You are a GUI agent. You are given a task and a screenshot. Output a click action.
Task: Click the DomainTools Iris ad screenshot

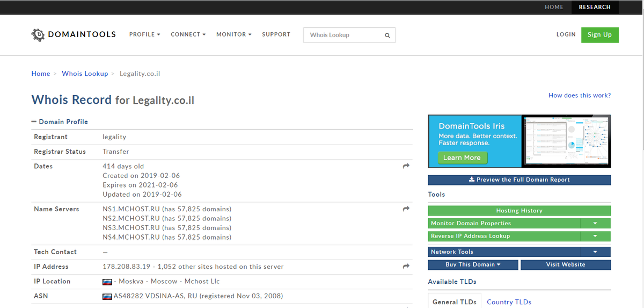tap(566, 142)
